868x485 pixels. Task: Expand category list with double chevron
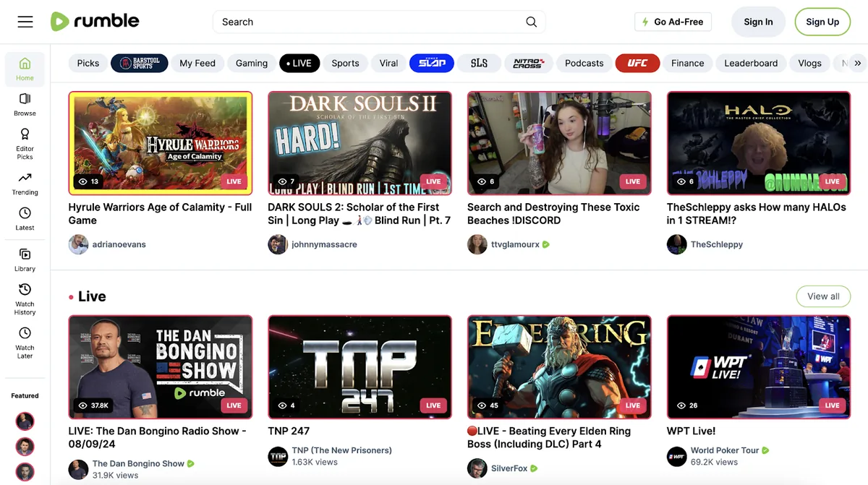[857, 63]
